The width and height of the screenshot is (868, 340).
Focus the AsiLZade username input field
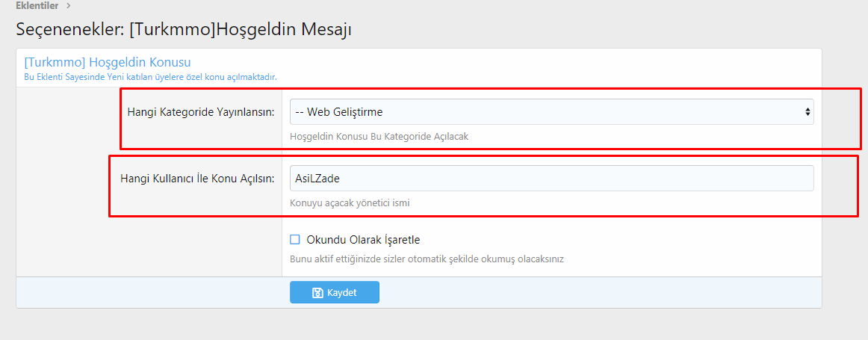coord(551,179)
